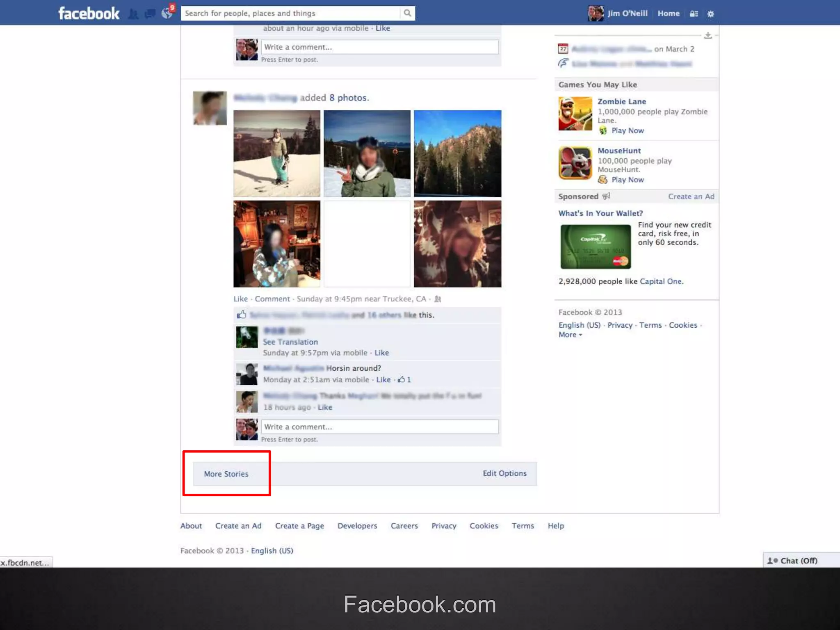840x630 pixels.
Task: Click Create an Ad beside Sponsored
Action: pos(691,196)
